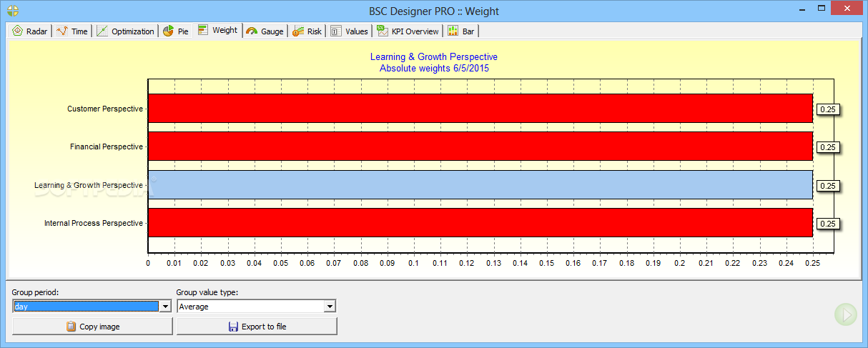Image resolution: width=868 pixels, height=348 pixels.
Task: Click the Weight tab bars icon
Action: point(204,30)
